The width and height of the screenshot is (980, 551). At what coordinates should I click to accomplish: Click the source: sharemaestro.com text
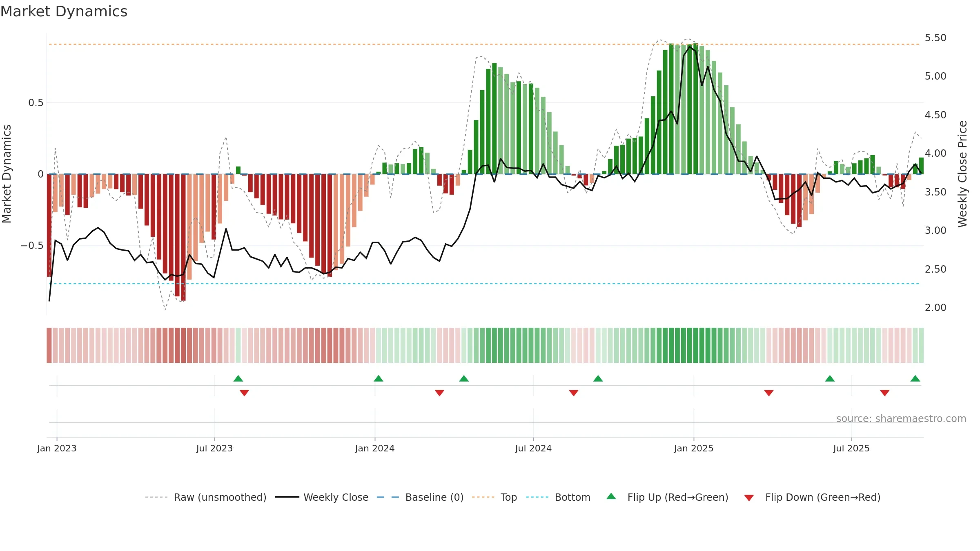[x=901, y=419]
